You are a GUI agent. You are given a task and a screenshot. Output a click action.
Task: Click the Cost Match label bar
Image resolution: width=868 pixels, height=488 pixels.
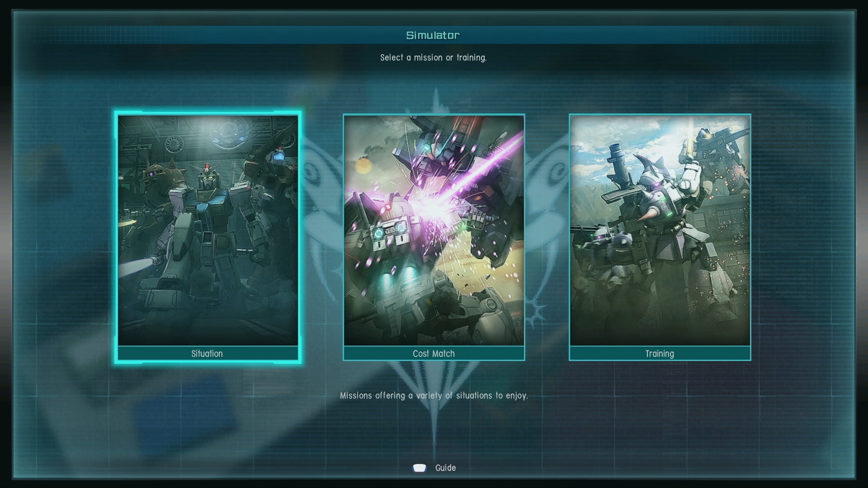[434, 353]
